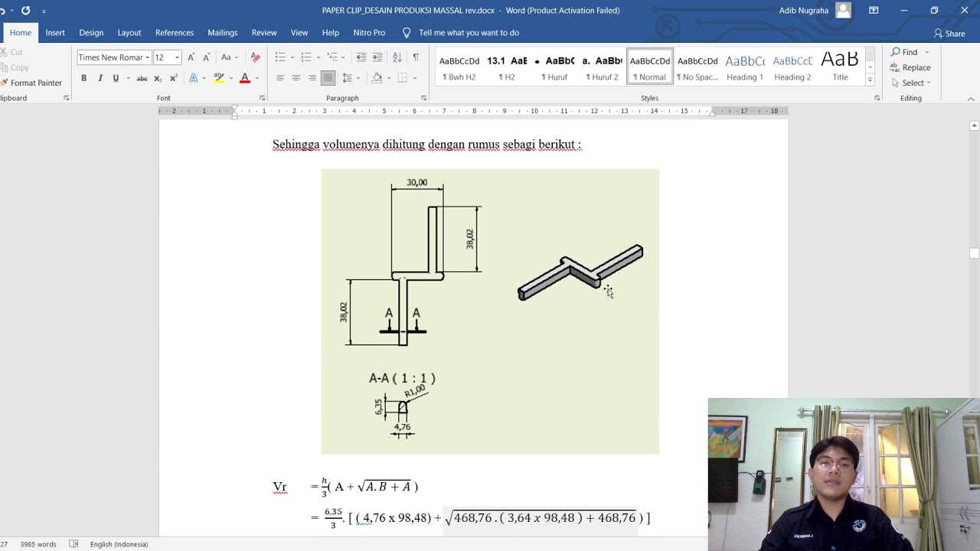The image size is (980, 551).
Task: Toggle Superscript formatting
Action: (174, 78)
